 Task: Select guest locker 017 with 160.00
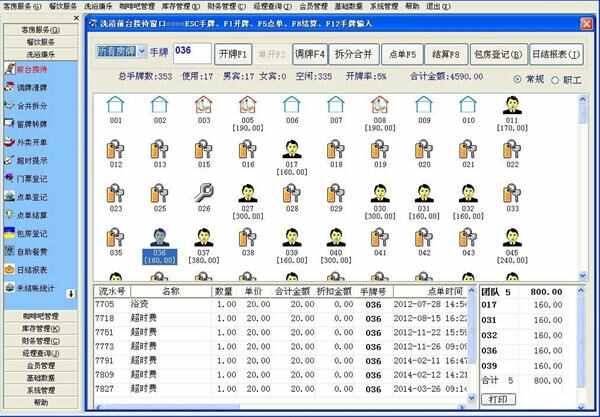tap(292, 158)
